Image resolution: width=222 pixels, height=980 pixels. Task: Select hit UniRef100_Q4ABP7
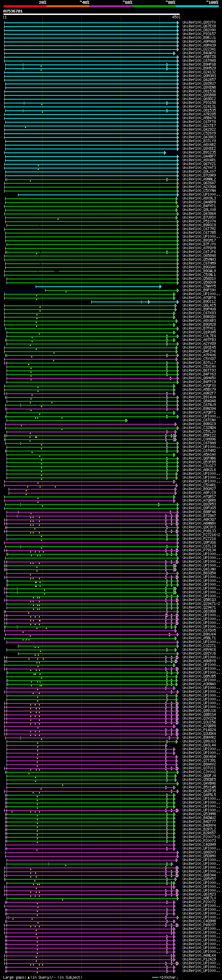click(x=199, y=156)
